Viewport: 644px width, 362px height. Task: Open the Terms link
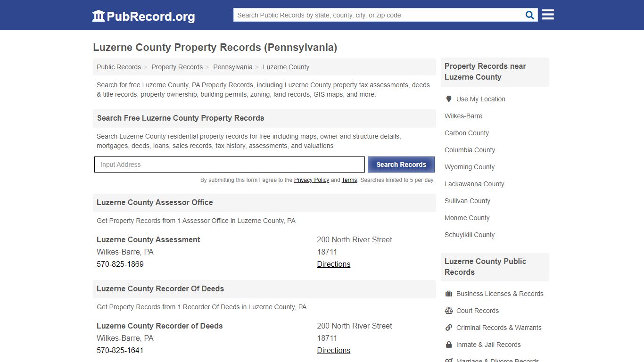pyautogui.click(x=349, y=180)
